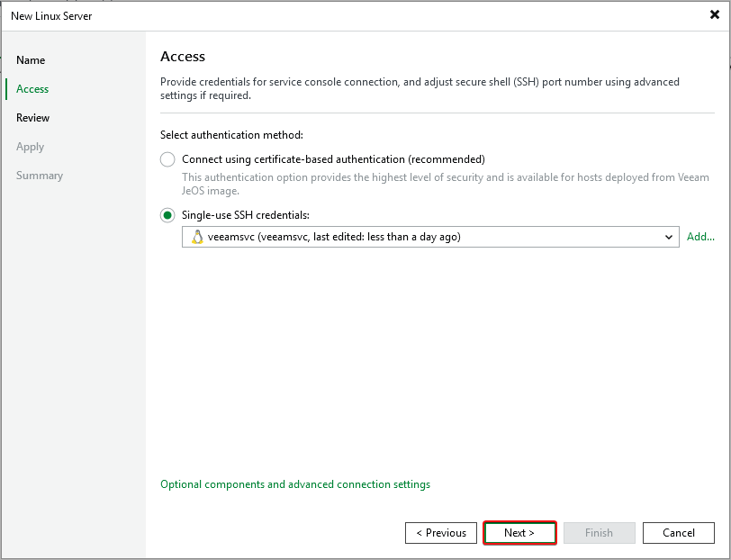This screenshot has width=731, height=560.
Task: Cancel the wizard
Action: click(678, 533)
